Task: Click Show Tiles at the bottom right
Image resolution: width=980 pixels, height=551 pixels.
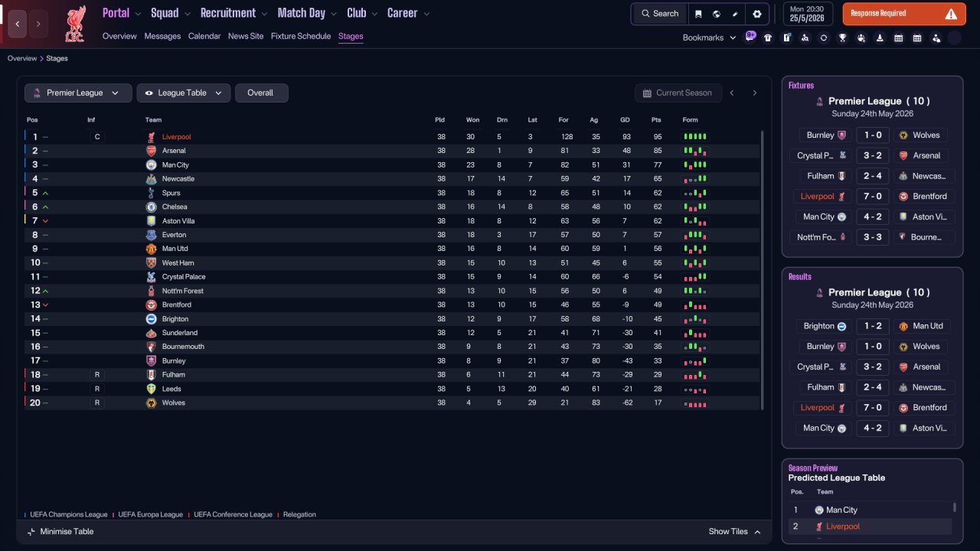Action: [735, 532]
